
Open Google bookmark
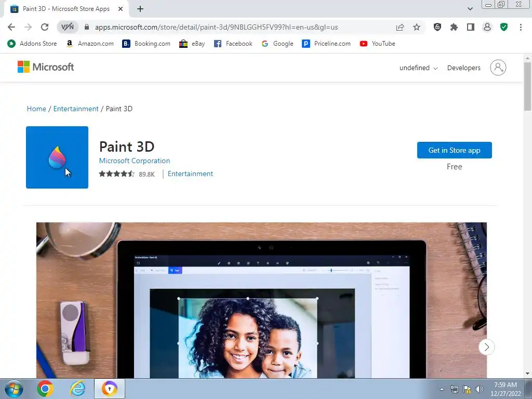click(277, 44)
